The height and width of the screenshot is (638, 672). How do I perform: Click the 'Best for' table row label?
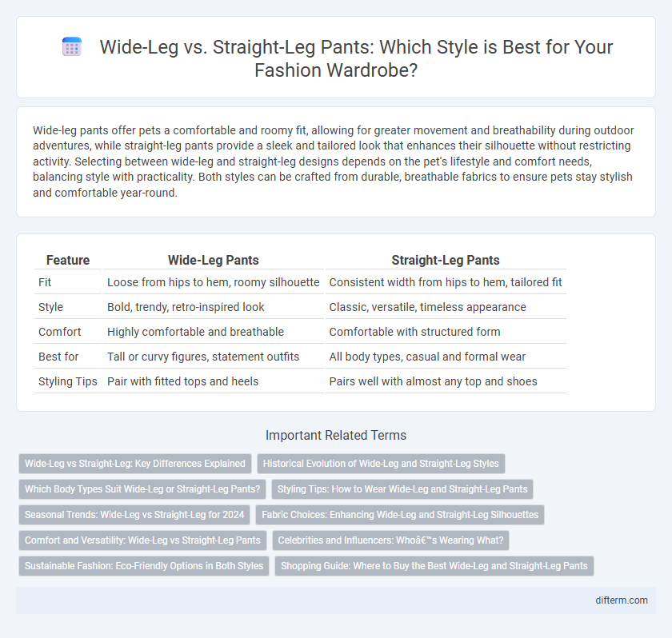pos(58,357)
